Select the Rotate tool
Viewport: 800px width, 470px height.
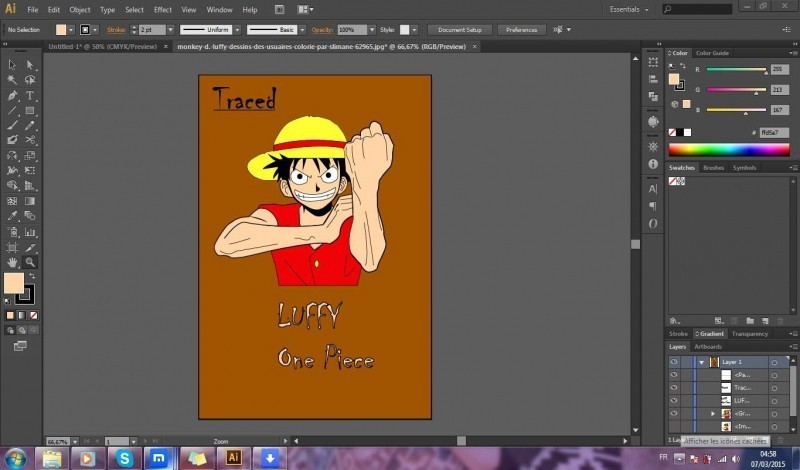click(x=12, y=155)
